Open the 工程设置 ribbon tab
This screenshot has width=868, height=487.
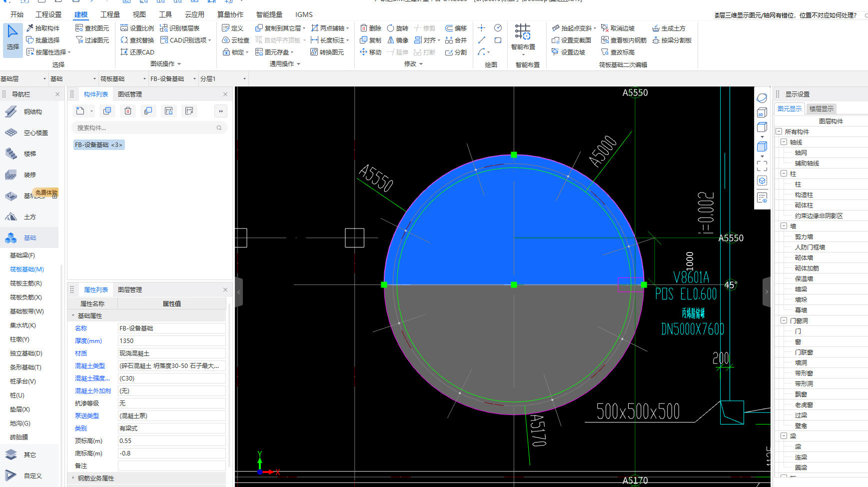pos(48,14)
